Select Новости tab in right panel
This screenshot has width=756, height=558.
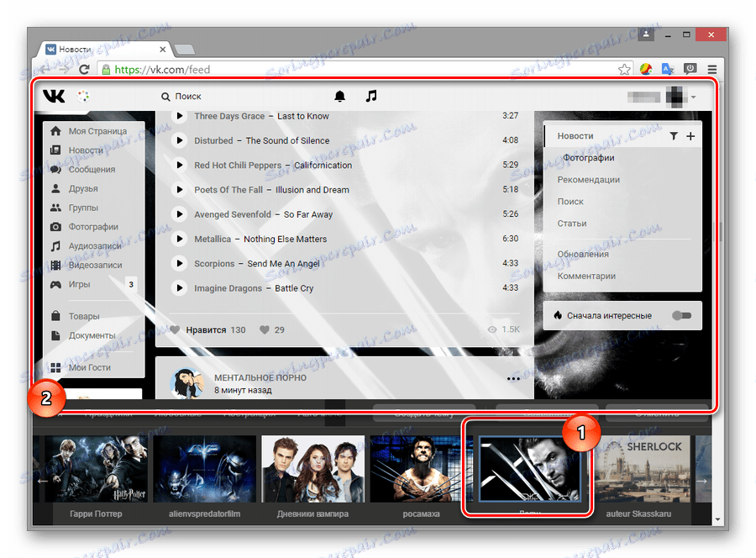click(x=575, y=136)
